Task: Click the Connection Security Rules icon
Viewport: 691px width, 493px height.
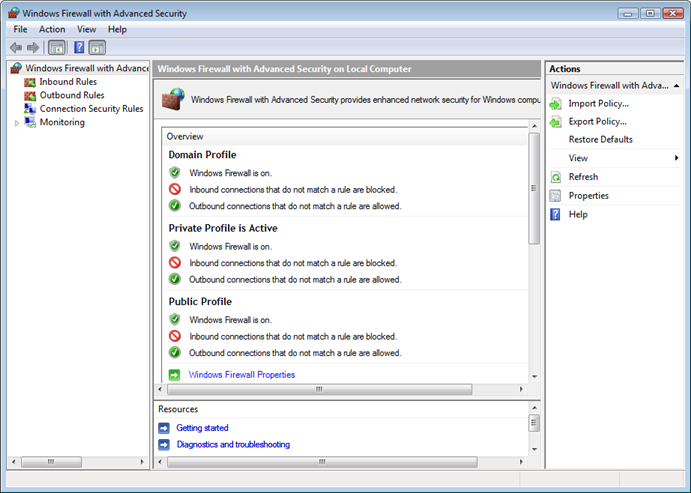Action: (x=30, y=108)
